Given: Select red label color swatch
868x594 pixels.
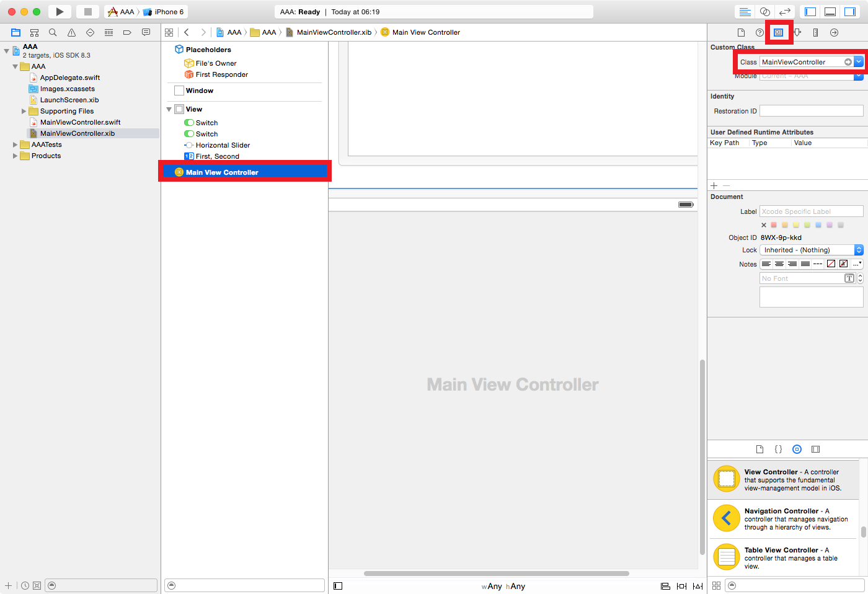Looking at the screenshot, I should pyautogui.click(x=774, y=225).
